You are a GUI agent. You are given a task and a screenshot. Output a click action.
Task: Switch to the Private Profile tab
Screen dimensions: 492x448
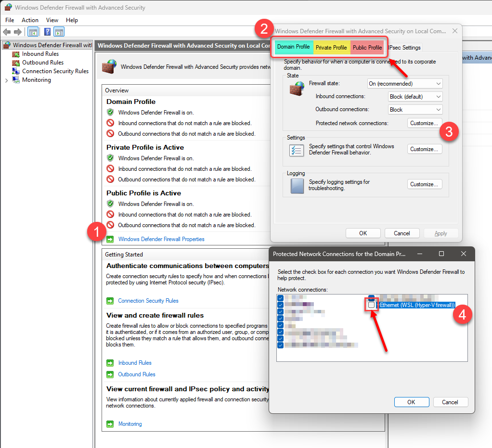pos(331,48)
